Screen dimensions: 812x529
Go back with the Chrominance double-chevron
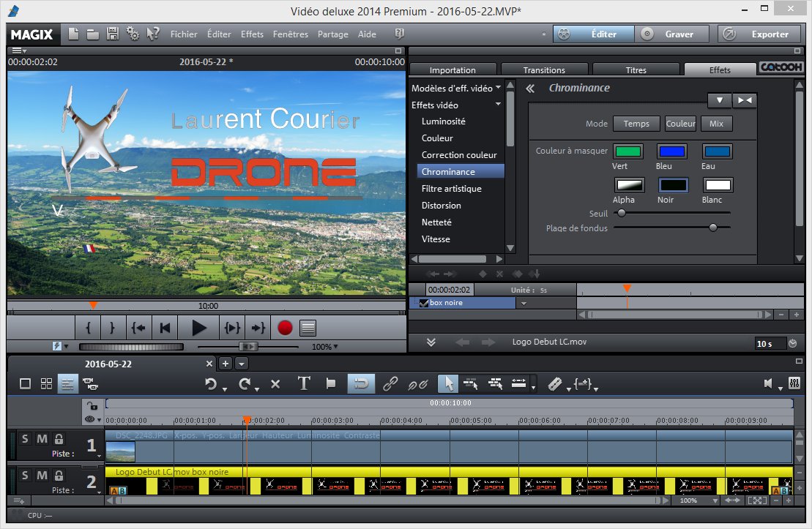(530, 89)
